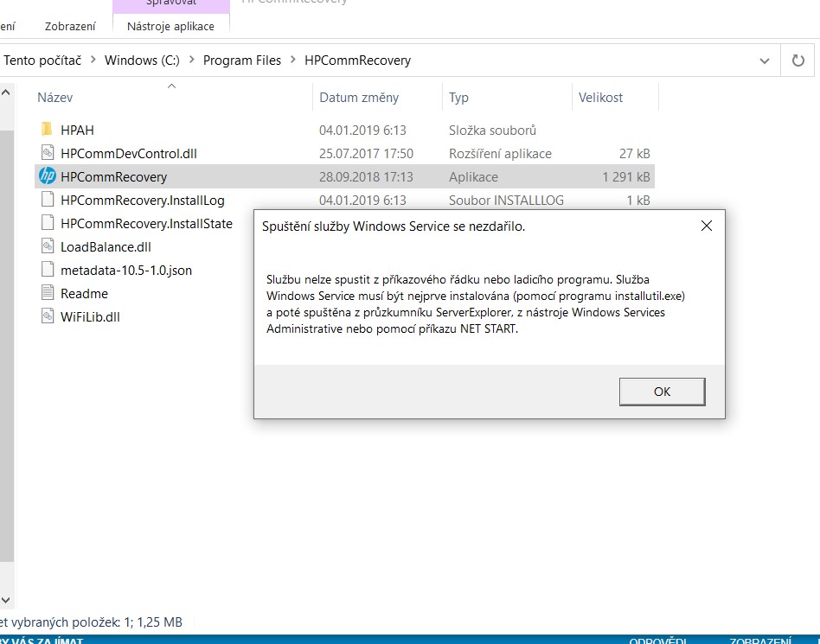Open the address bar history dropdown
Image resolution: width=820 pixels, height=644 pixels.
click(764, 61)
